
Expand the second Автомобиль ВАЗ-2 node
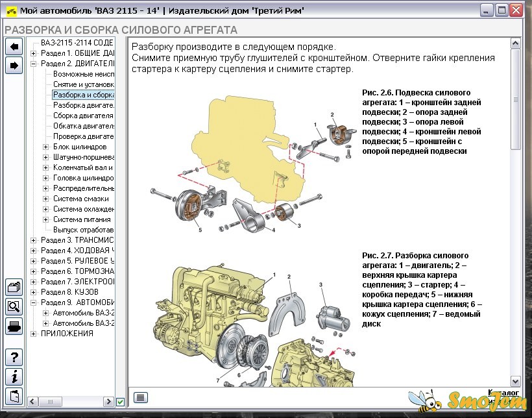click(x=45, y=323)
